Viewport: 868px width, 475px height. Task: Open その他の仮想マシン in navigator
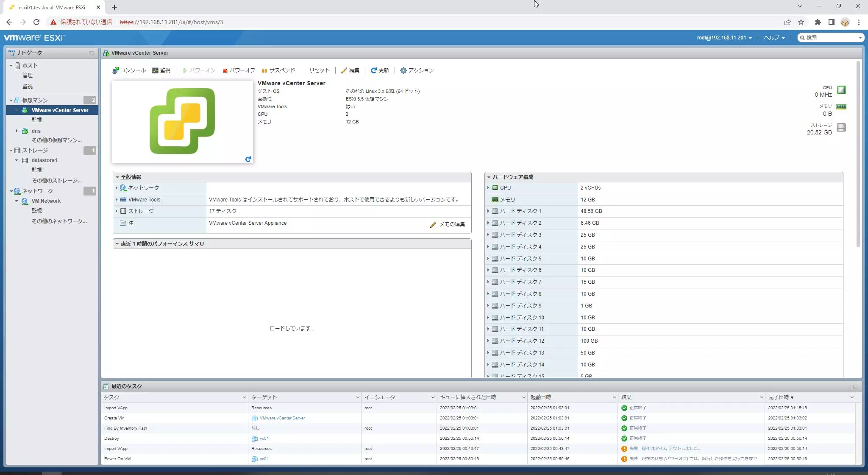click(x=57, y=140)
